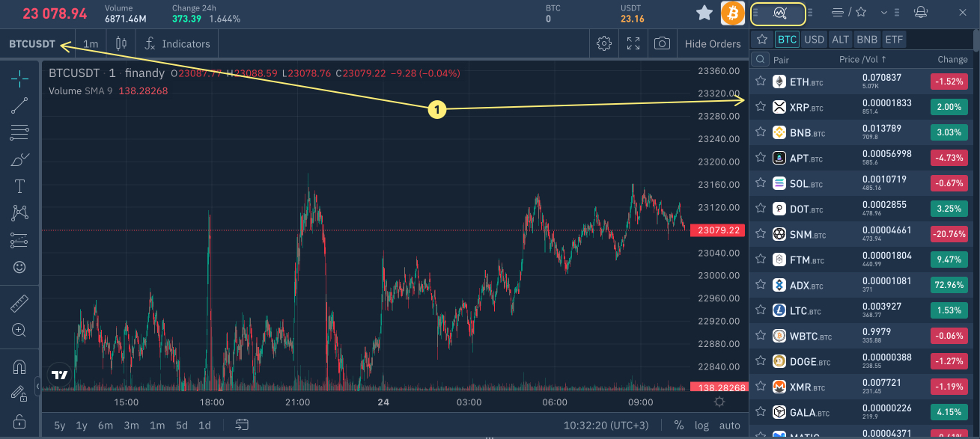The height and width of the screenshot is (439, 980).
Task: Open the 1m timeframe interval dropdown
Action: [91, 44]
